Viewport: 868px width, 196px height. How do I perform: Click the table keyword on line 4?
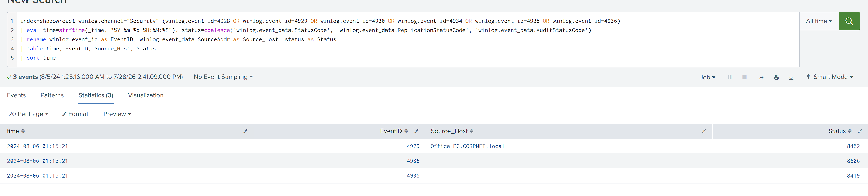coord(35,49)
